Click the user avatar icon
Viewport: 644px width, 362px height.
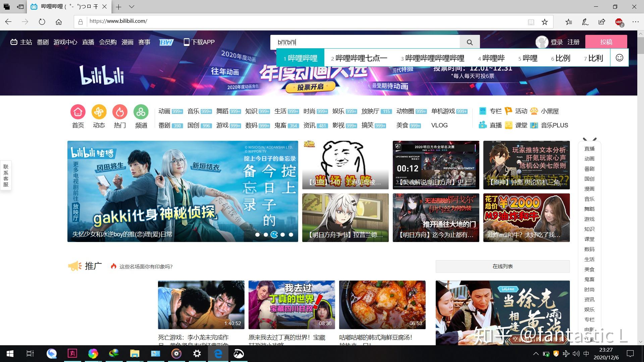[x=542, y=42]
